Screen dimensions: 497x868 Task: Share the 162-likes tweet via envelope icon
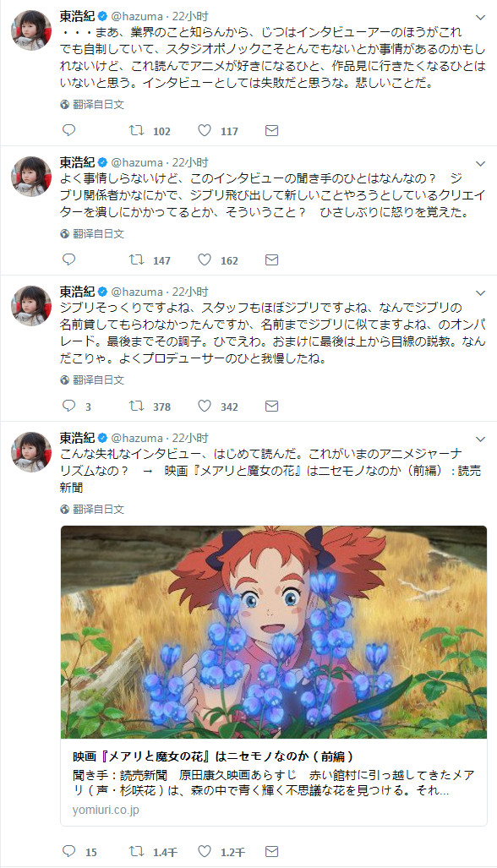click(x=271, y=259)
